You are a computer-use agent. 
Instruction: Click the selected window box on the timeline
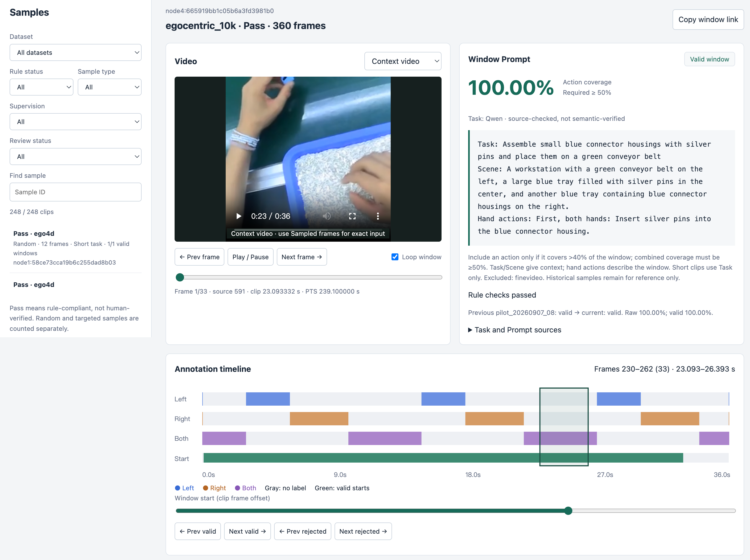pyautogui.click(x=564, y=427)
